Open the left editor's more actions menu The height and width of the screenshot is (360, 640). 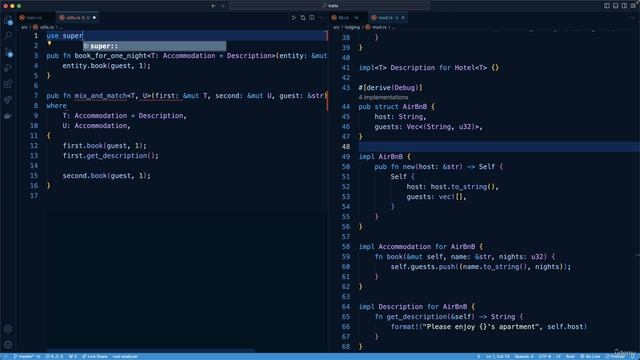[x=321, y=18]
